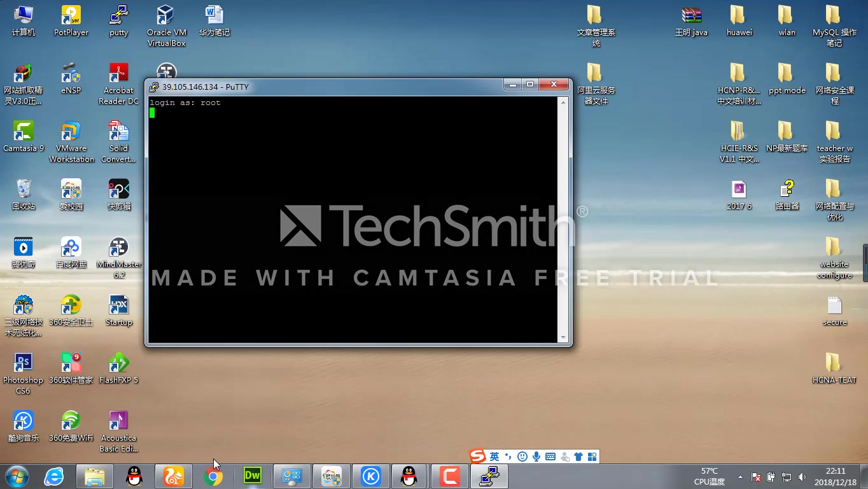Open the 酷狗音乐 desktop shortcut

pos(24,426)
